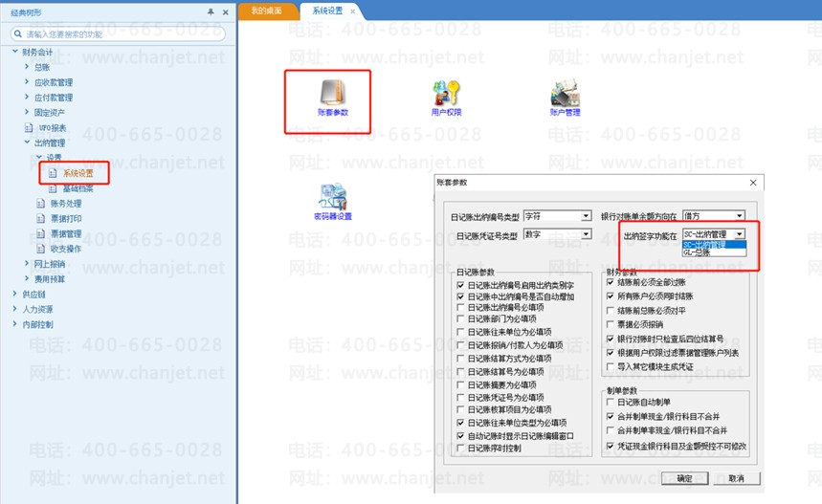Image resolution: width=822 pixels, height=504 pixels.
Task: Expand the 网上报销 tree node
Action: [x=27, y=264]
